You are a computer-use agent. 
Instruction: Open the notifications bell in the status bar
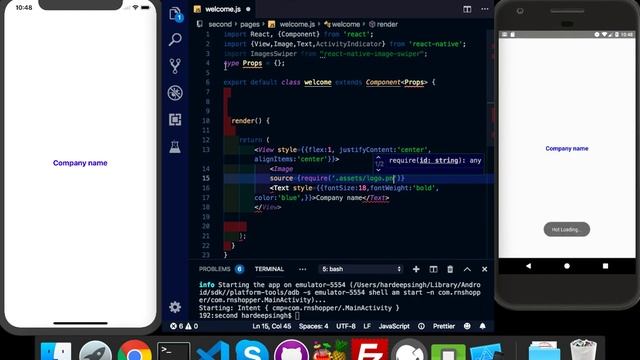tap(482, 326)
